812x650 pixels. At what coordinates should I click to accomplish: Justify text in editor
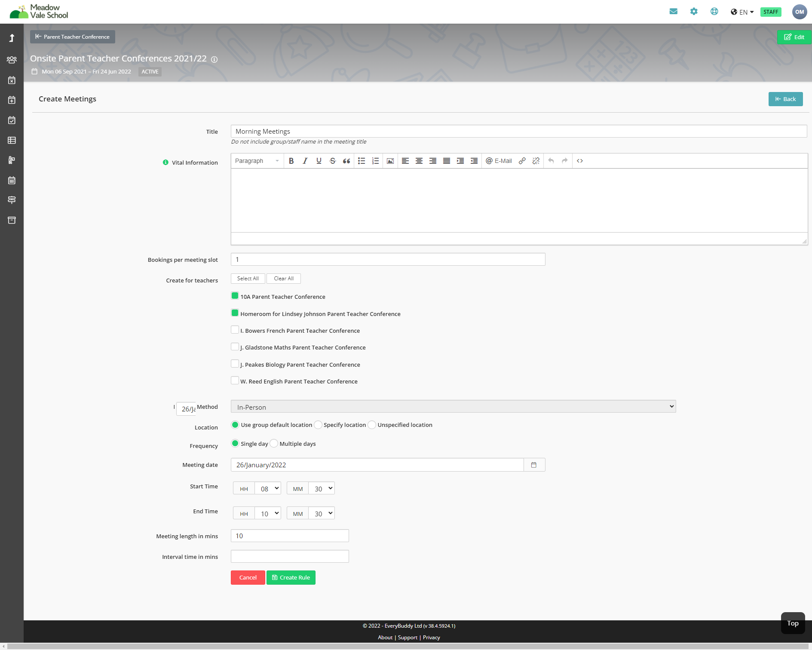447,161
